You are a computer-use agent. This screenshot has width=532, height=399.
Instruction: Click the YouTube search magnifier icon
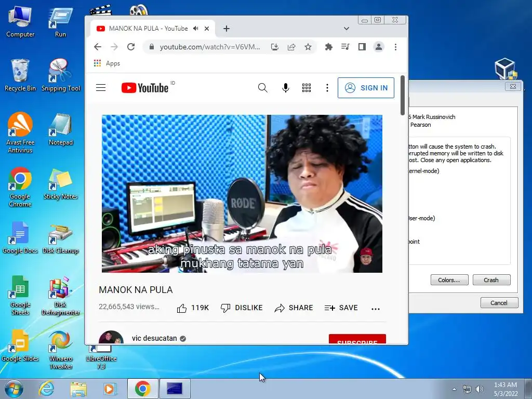(x=262, y=88)
